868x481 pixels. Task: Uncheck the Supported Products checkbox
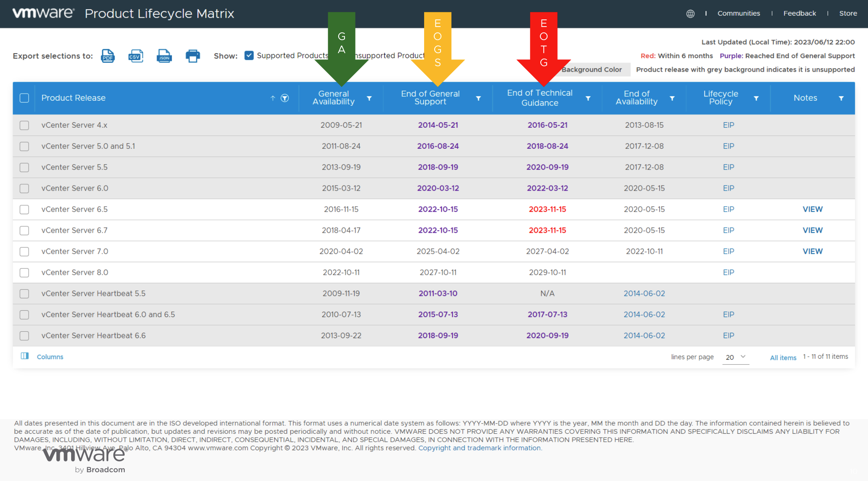coord(249,56)
